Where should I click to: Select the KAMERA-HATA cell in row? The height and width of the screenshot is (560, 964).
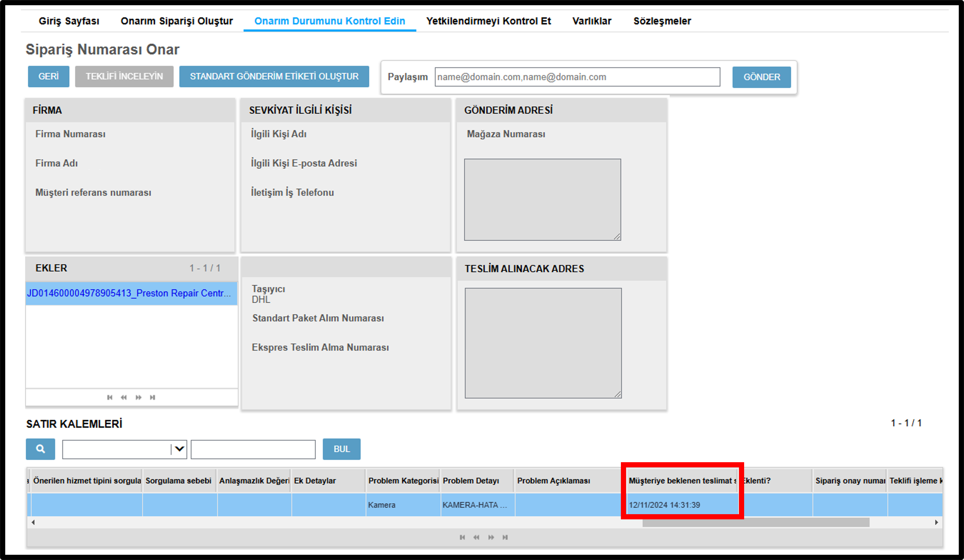[477, 505]
